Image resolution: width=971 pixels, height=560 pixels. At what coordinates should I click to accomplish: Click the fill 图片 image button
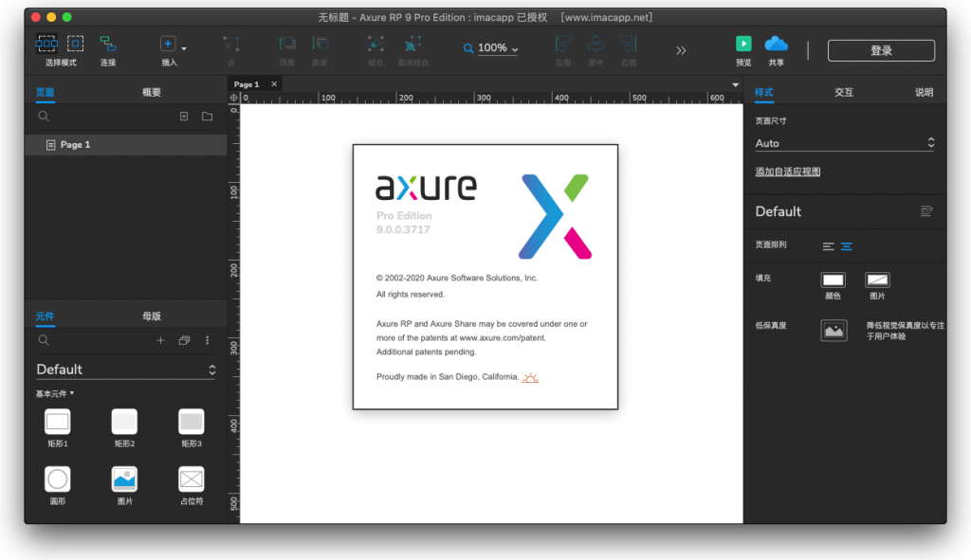[x=877, y=280]
